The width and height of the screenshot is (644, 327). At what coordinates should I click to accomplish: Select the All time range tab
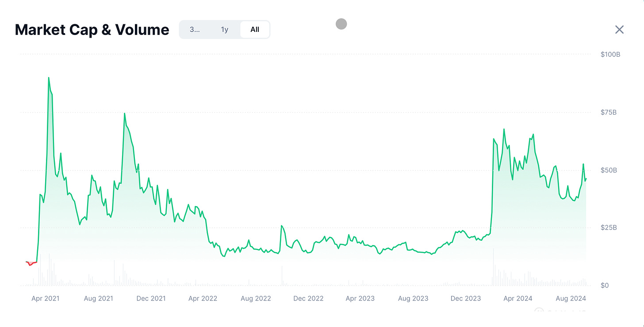(255, 30)
